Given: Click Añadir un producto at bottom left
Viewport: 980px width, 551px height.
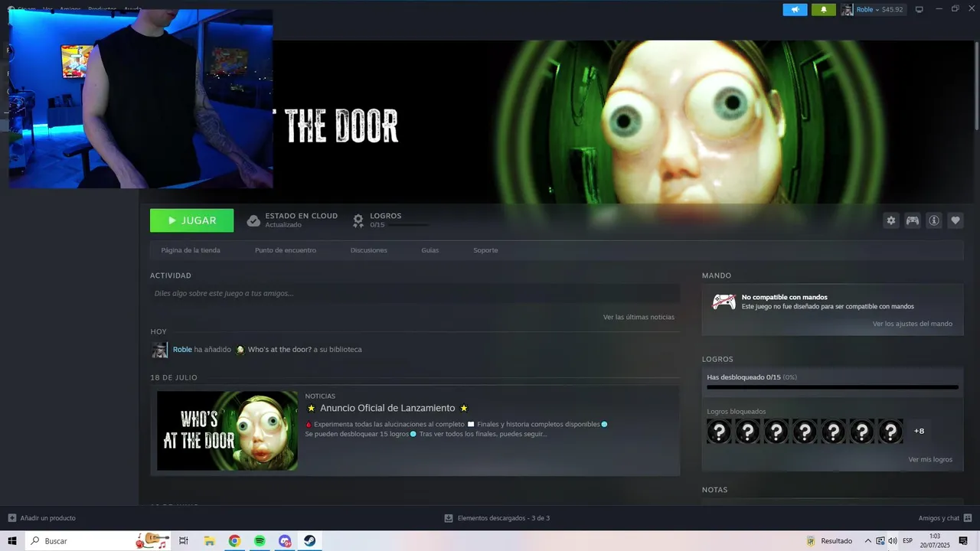Looking at the screenshot, I should [x=47, y=518].
